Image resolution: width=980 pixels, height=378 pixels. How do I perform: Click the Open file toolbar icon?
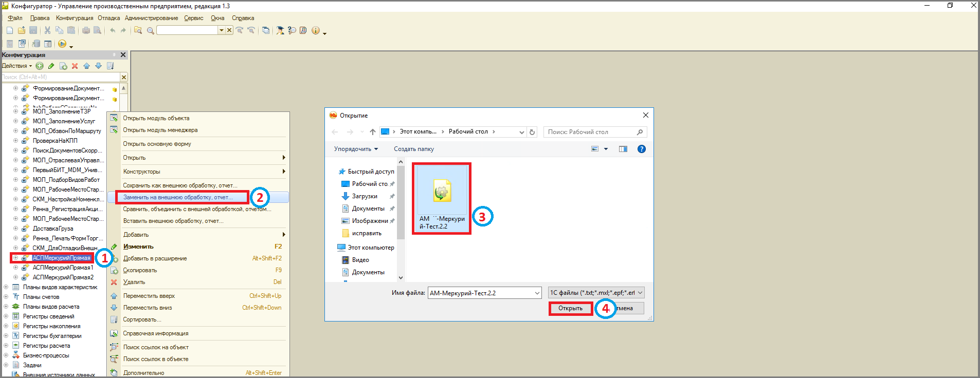pyautogui.click(x=22, y=30)
